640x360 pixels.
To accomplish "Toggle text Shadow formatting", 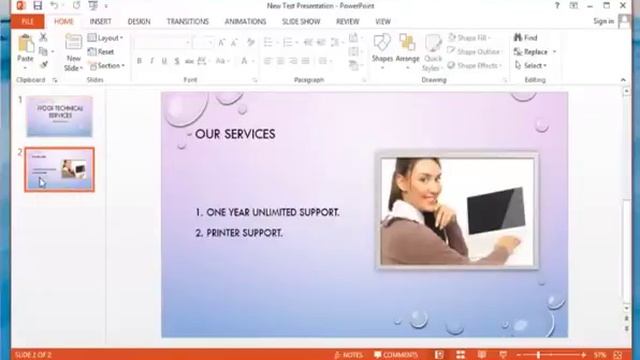I will coord(177,61).
